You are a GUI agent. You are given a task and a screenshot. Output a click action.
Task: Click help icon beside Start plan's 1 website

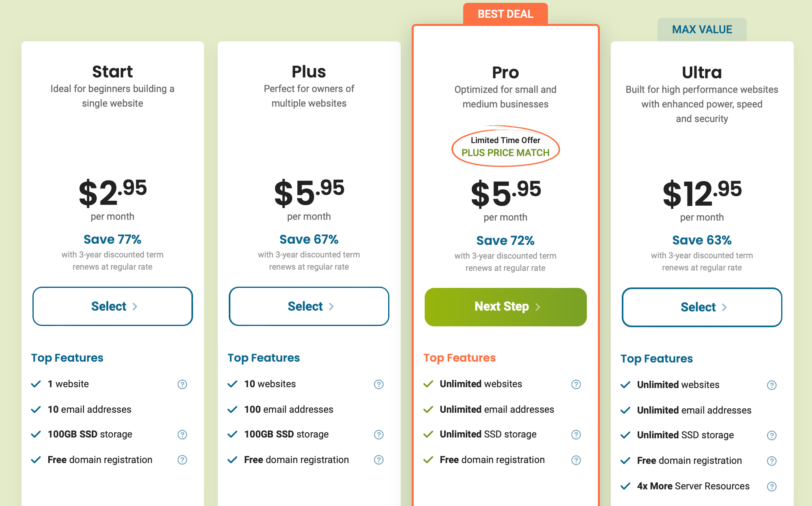click(x=182, y=384)
